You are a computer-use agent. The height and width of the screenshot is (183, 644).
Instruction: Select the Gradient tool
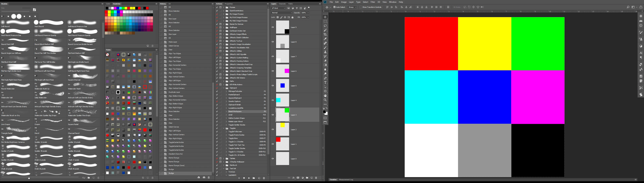tap(325, 65)
